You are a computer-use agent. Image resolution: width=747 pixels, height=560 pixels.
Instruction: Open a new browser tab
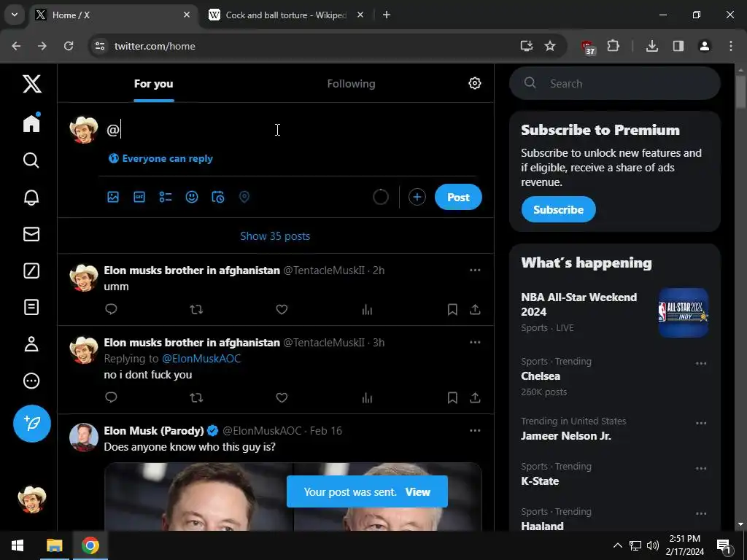click(x=387, y=15)
